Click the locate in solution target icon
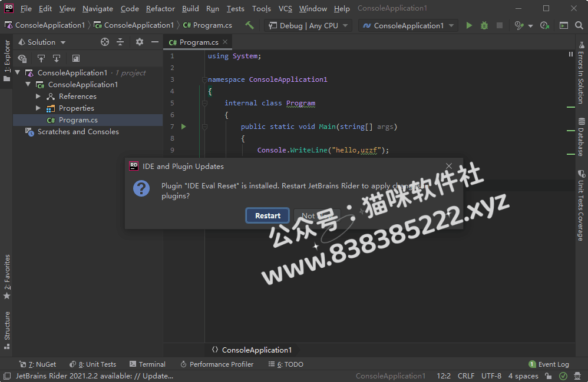 pyautogui.click(x=105, y=42)
